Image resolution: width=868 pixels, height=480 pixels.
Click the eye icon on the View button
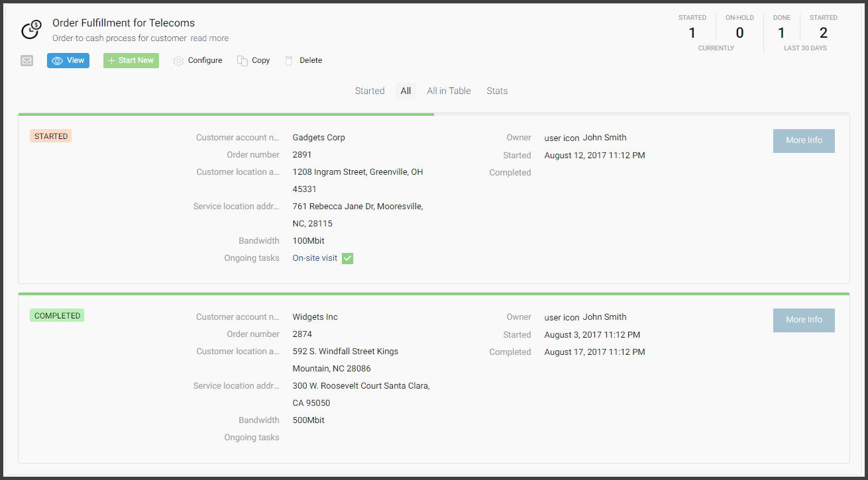(58, 60)
